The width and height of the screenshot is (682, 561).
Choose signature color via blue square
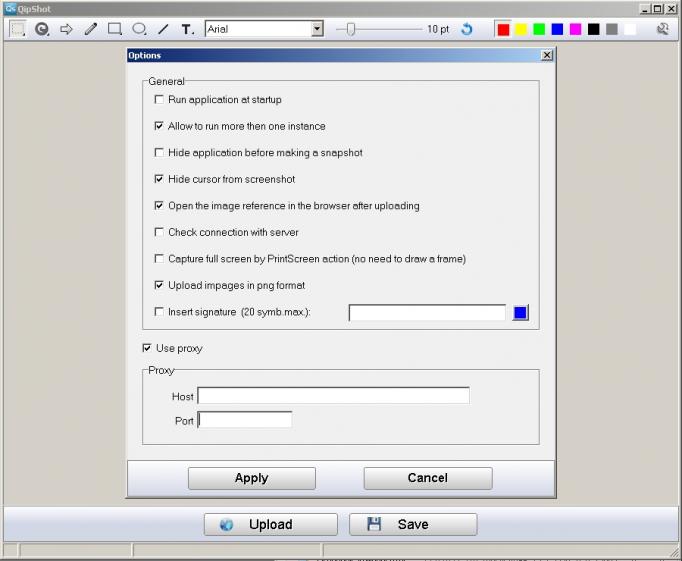521,313
